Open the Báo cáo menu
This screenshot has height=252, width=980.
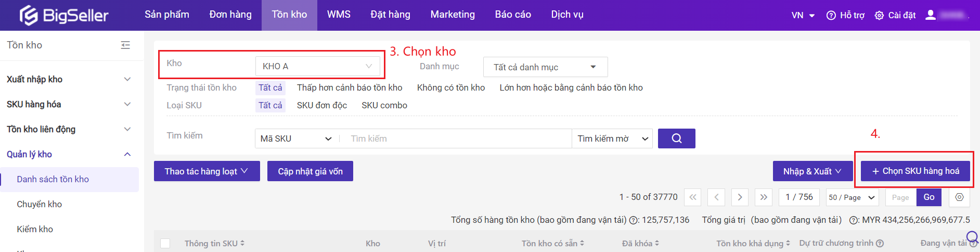coord(513,15)
